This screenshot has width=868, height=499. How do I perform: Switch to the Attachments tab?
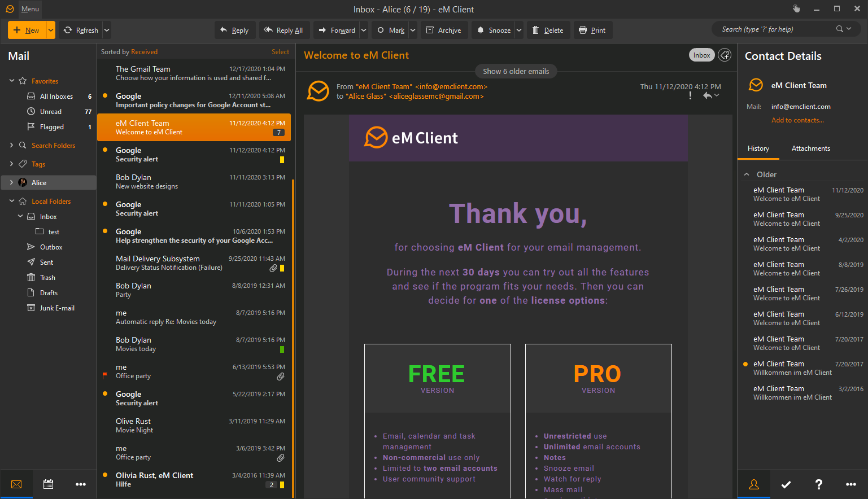pyautogui.click(x=810, y=148)
